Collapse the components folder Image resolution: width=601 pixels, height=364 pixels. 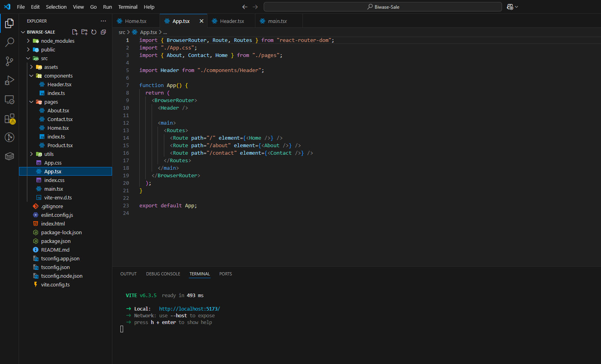(x=58, y=76)
